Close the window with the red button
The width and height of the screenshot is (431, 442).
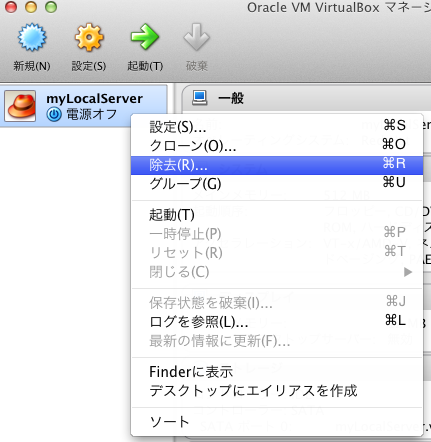[x=11, y=7]
